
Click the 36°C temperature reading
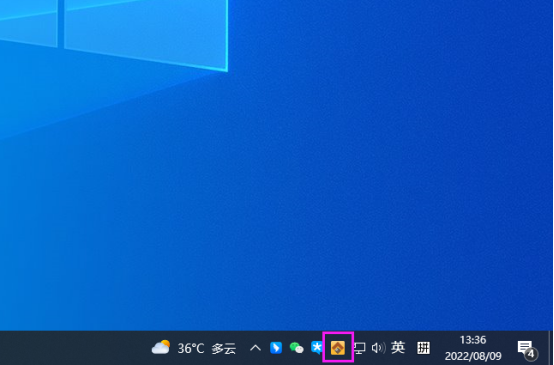point(191,349)
